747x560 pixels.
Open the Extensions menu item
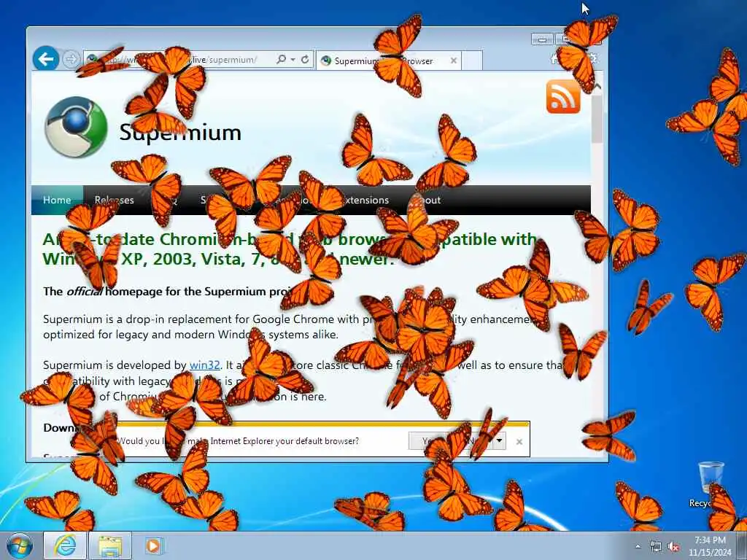coord(363,200)
